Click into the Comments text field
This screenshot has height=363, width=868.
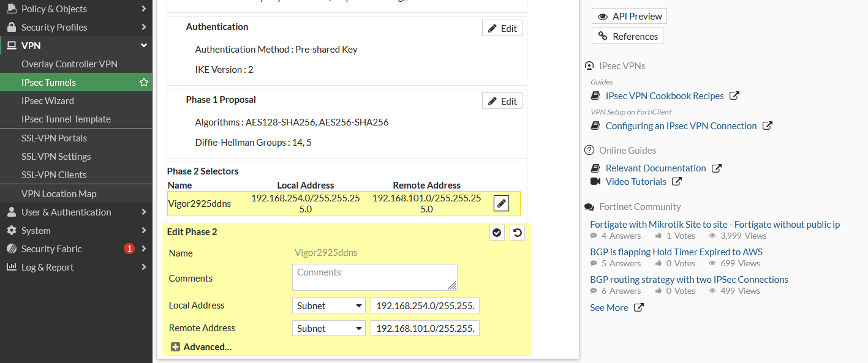coord(374,277)
